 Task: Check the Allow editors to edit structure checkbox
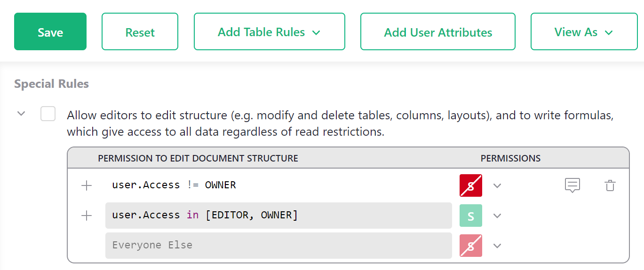click(x=48, y=114)
